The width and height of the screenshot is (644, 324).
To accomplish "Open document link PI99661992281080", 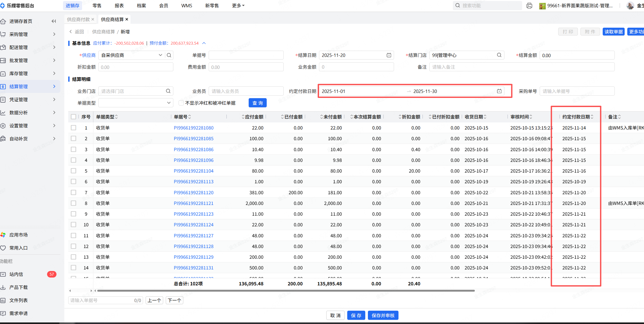I will click(193, 128).
